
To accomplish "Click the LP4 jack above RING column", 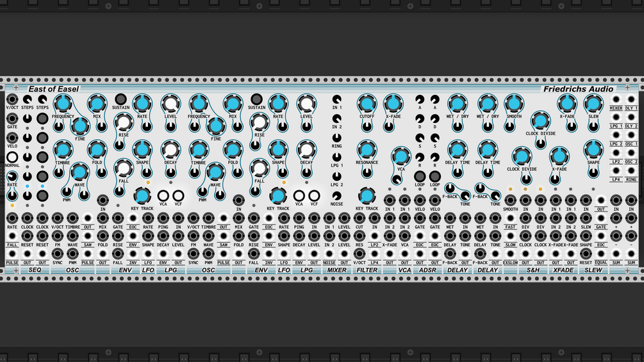I will coord(616,170).
